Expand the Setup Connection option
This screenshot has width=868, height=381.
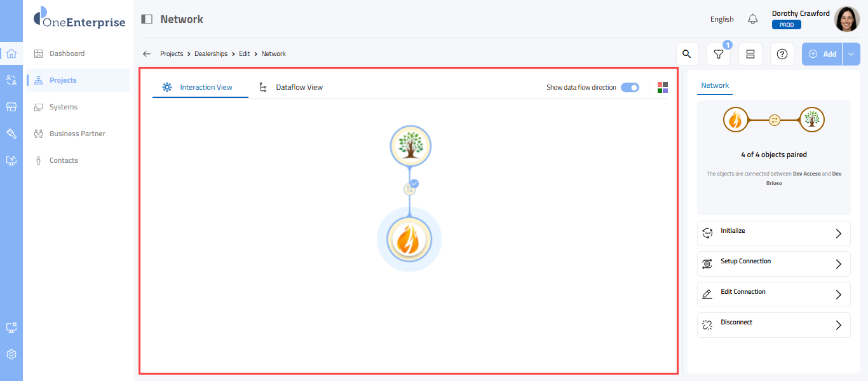(x=773, y=264)
